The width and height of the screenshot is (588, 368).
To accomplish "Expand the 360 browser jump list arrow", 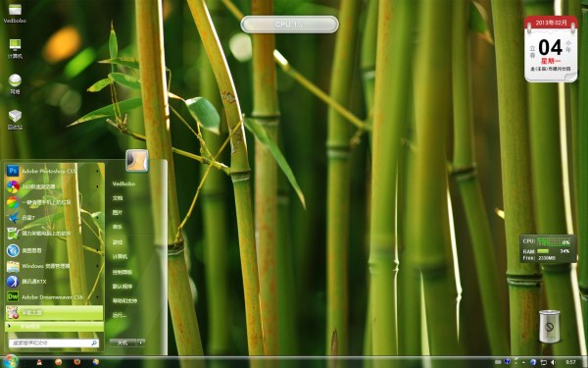I will (97, 186).
